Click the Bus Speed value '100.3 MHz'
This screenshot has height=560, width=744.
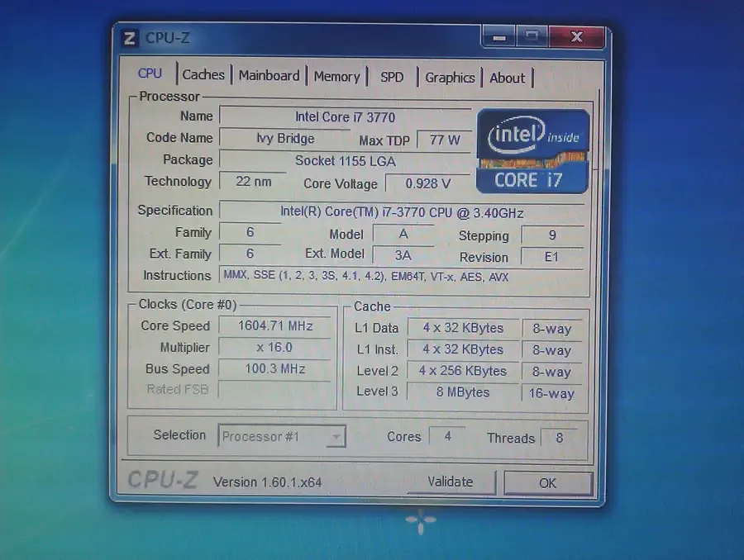pos(274,368)
